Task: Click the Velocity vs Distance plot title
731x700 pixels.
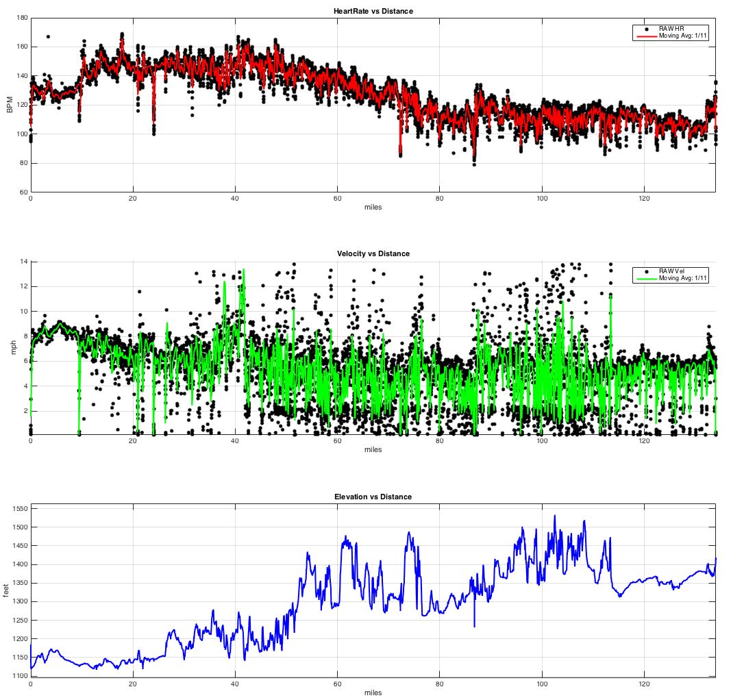Action: pos(373,253)
